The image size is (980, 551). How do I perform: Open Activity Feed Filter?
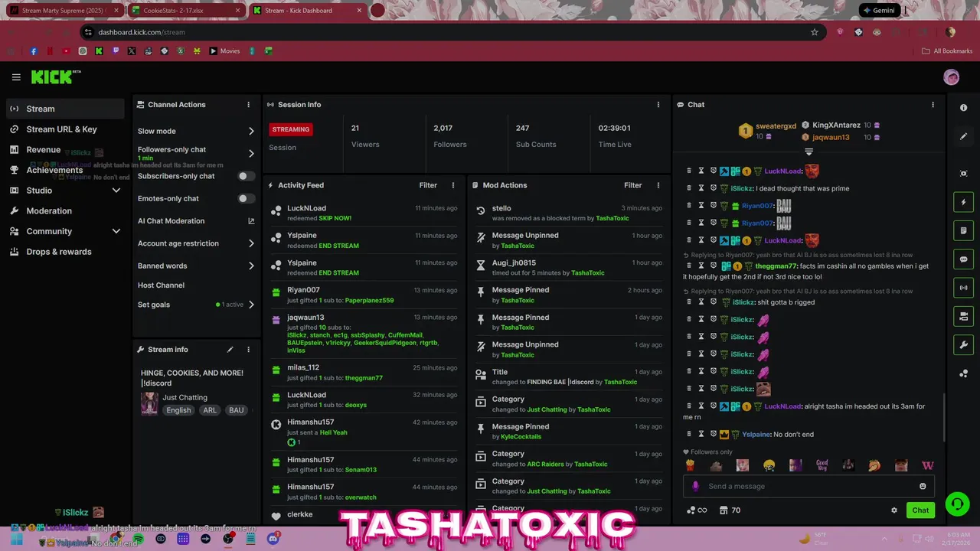tap(428, 185)
